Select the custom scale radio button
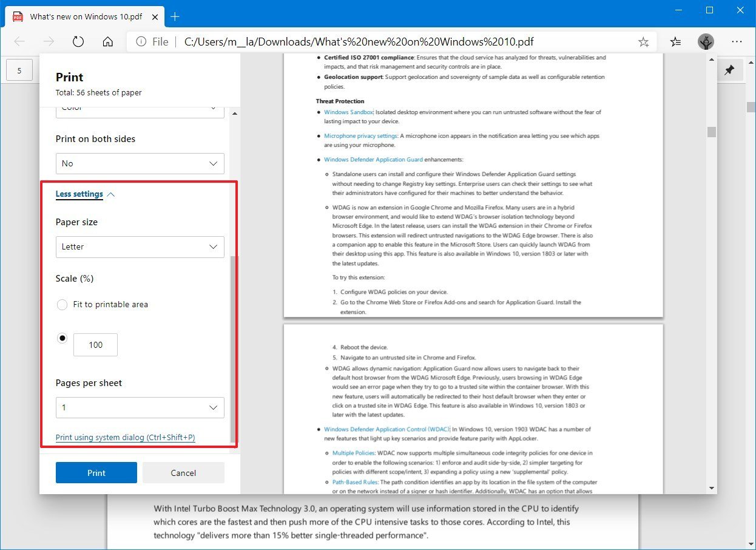Image resolution: width=756 pixels, height=550 pixels. click(x=62, y=339)
